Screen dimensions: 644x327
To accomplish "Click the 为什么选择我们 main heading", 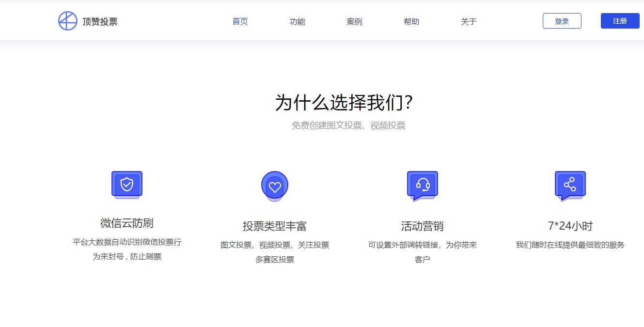I will tap(348, 102).
